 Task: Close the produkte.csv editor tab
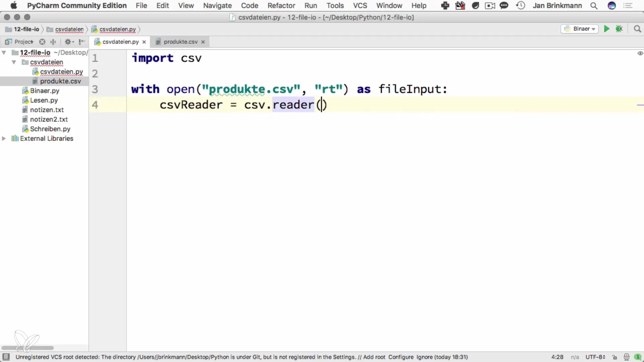[x=203, y=42]
